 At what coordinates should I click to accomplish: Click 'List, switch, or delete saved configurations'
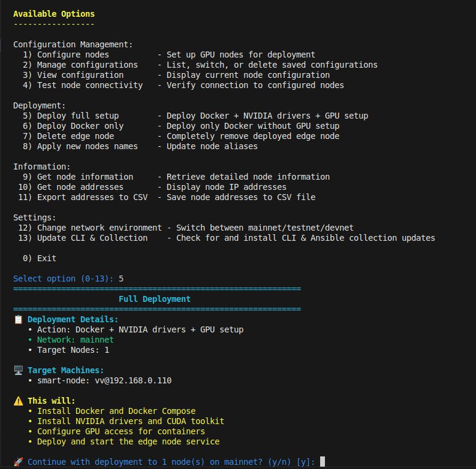(x=272, y=65)
